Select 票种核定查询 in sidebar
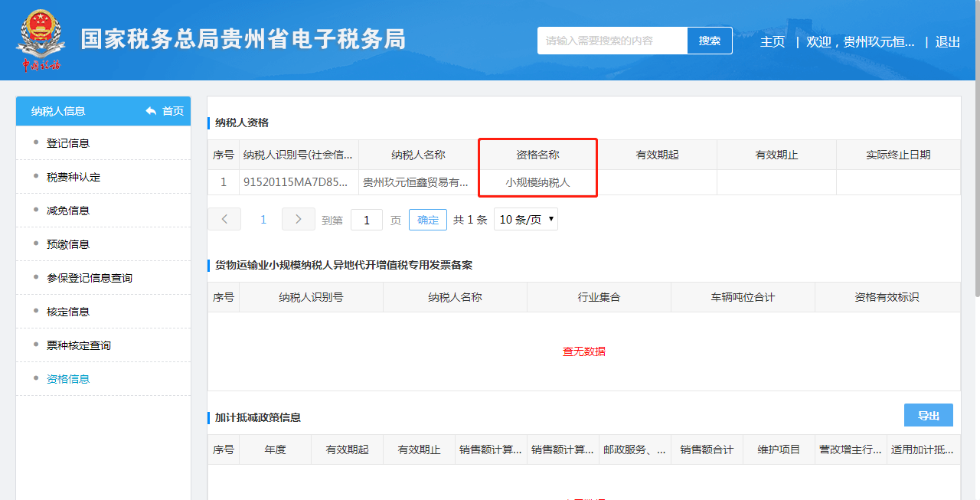The height and width of the screenshot is (500, 980). pyautogui.click(x=79, y=345)
